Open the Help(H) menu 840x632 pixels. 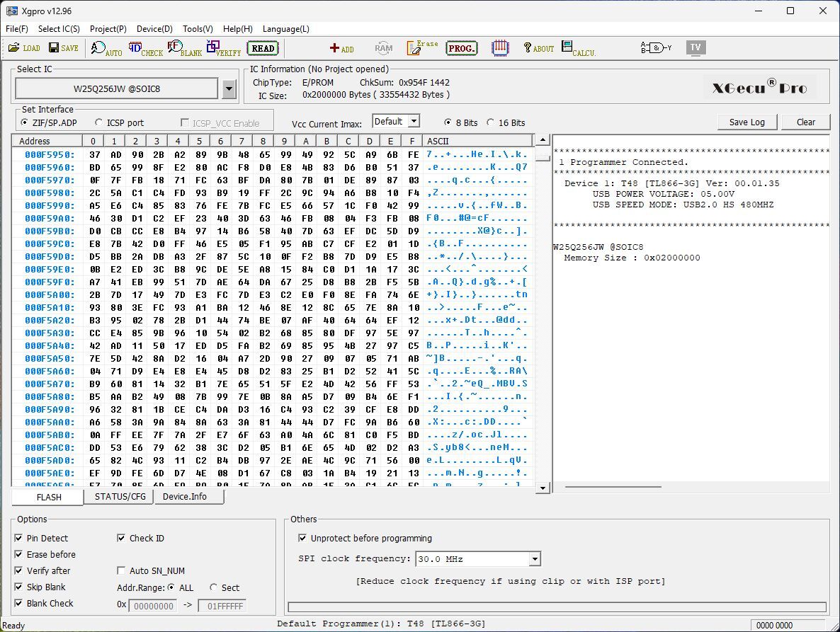tap(238, 29)
